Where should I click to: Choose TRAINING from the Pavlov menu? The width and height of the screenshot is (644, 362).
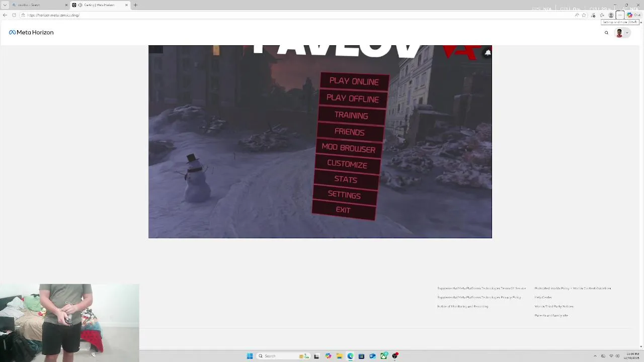point(351,116)
